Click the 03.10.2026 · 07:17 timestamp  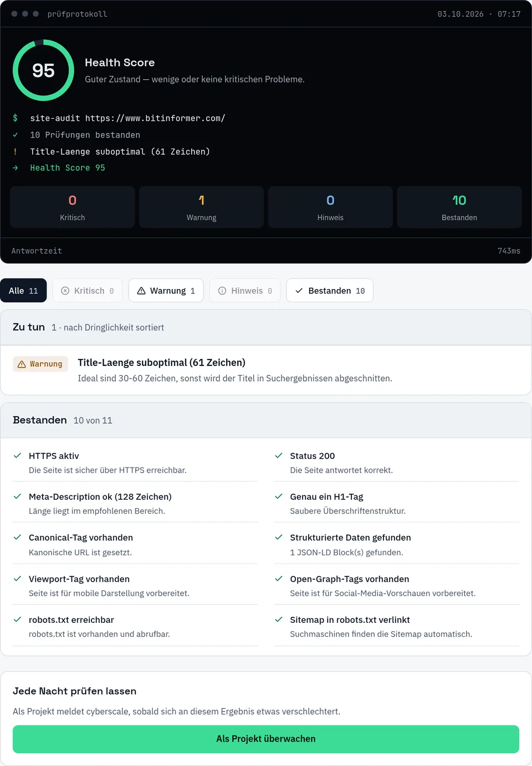coord(479,14)
